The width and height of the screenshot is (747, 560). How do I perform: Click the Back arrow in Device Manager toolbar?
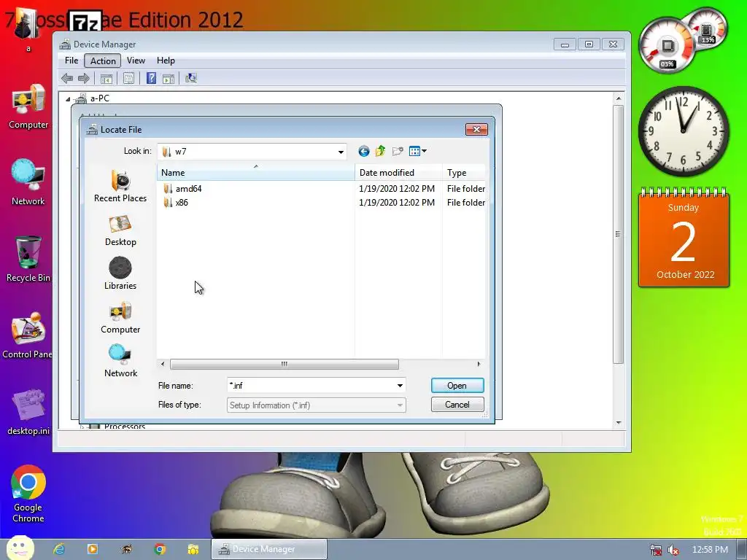67,78
